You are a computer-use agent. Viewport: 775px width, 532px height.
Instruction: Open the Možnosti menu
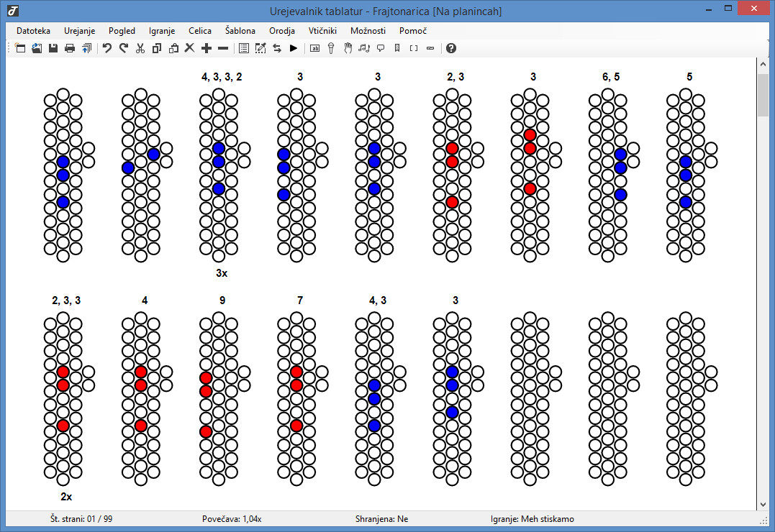(368, 31)
